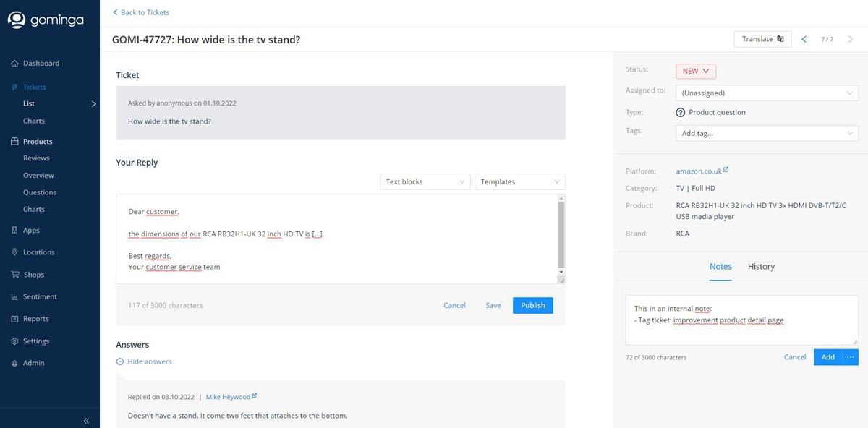The image size is (868, 428).
Task: Click inside the internal notes text field
Action: pyautogui.click(x=741, y=329)
